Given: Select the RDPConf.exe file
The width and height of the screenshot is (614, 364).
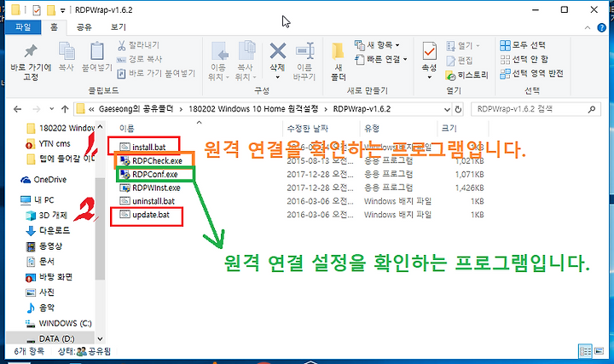Looking at the screenshot, I should (154, 174).
